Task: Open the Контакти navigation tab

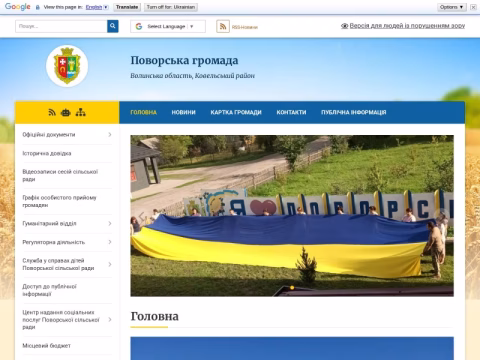Action: pos(291,112)
